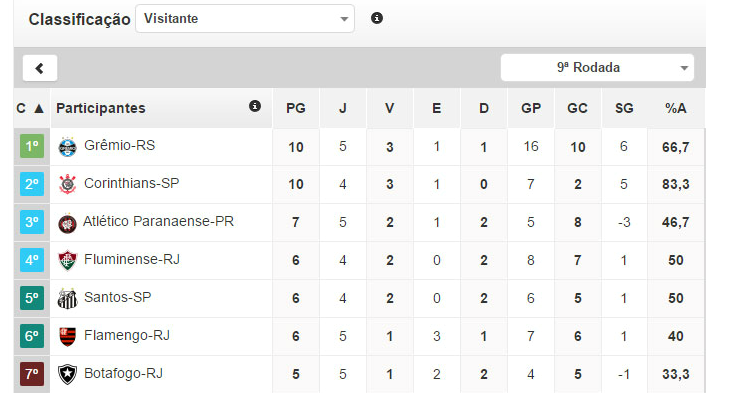Image resolution: width=730 pixels, height=393 pixels.
Task: Open the 9ª Rodada round selector
Action: click(x=597, y=68)
